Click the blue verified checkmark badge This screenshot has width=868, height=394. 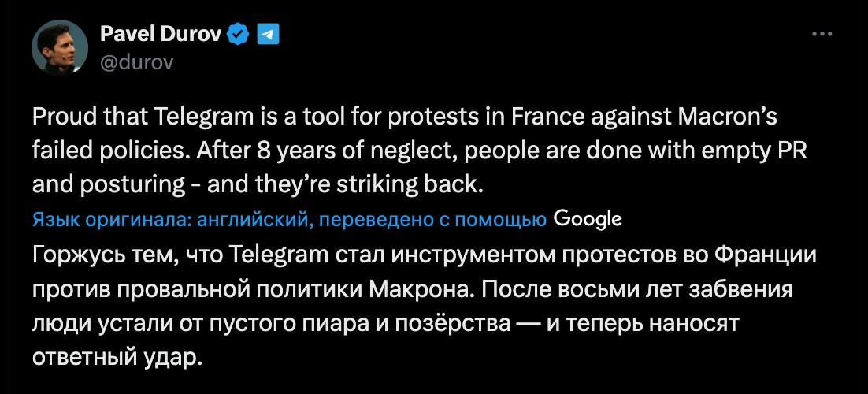click(237, 34)
